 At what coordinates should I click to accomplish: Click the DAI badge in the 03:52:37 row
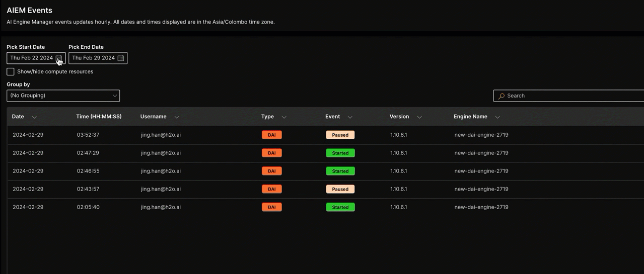tap(271, 135)
